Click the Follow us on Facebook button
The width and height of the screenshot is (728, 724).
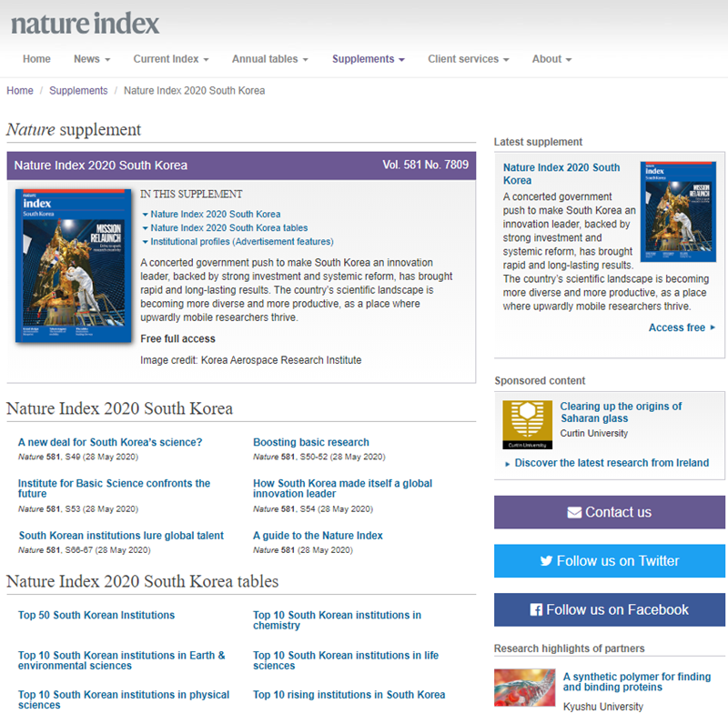(x=609, y=609)
